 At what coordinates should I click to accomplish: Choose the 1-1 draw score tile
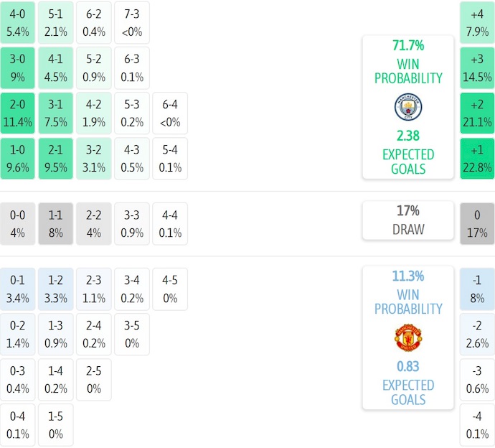coord(55,223)
